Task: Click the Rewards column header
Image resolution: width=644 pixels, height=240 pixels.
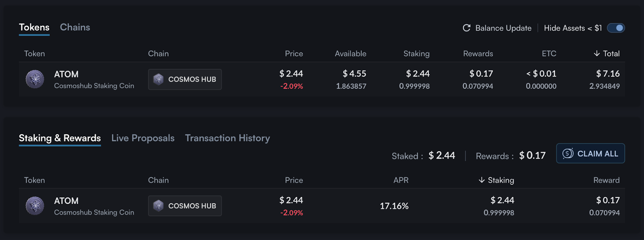Action: 478,53
